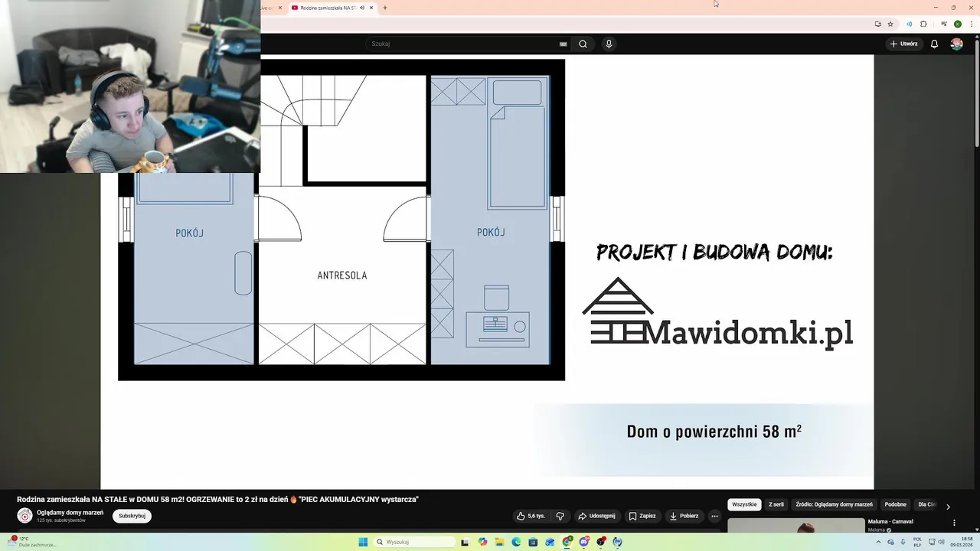Open Chrome profile K avatar
This screenshot has height=551, width=980.
point(958,24)
